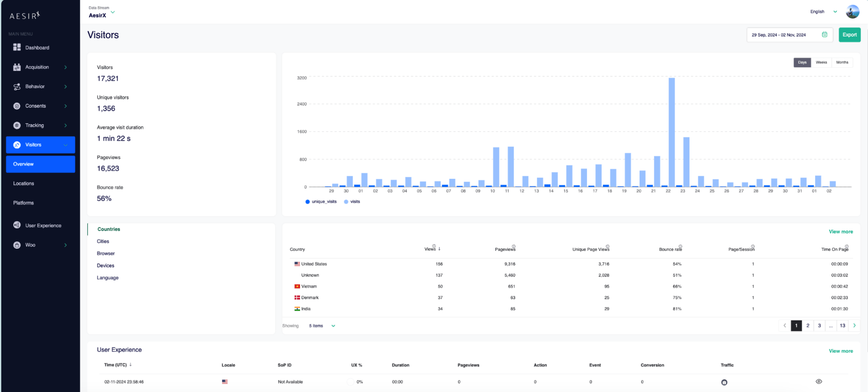This screenshot has width=868, height=392.
Task: Select the Acquisition menu icon
Action: [17, 67]
